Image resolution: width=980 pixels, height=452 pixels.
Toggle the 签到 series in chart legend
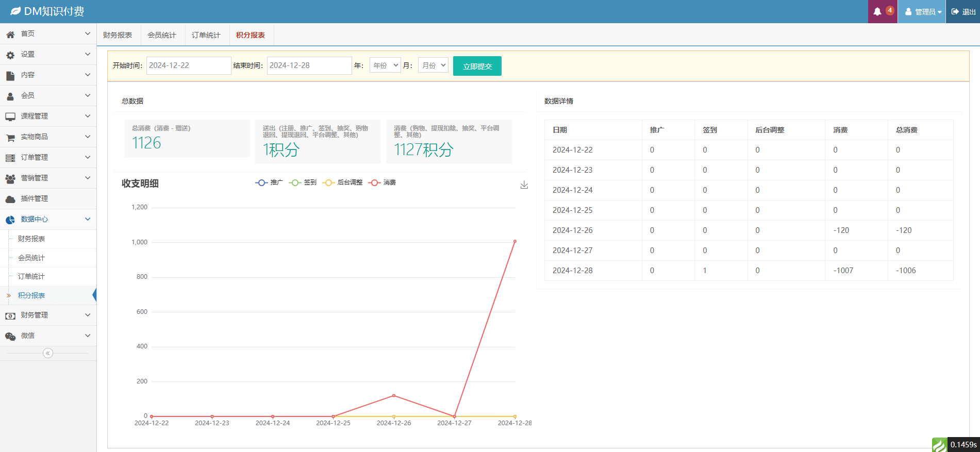coord(303,182)
